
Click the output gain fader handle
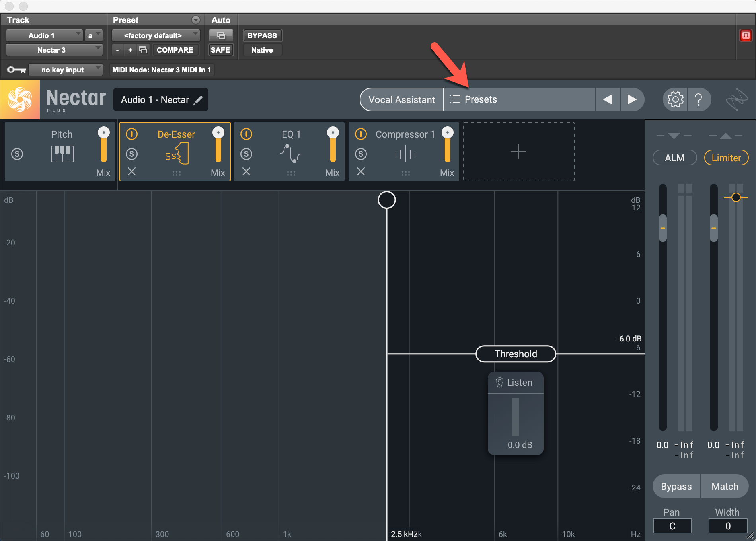click(714, 228)
